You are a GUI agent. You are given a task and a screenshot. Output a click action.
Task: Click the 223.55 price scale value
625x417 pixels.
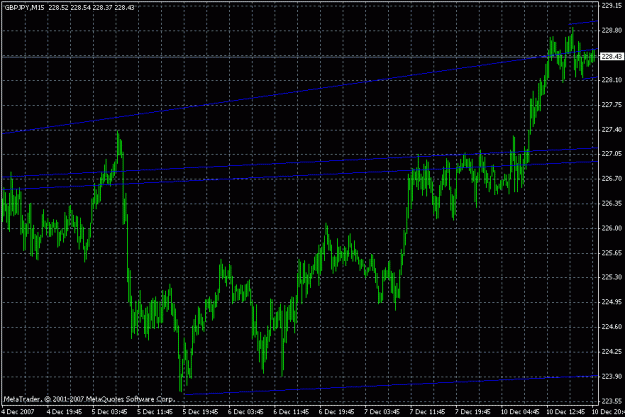point(611,401)
